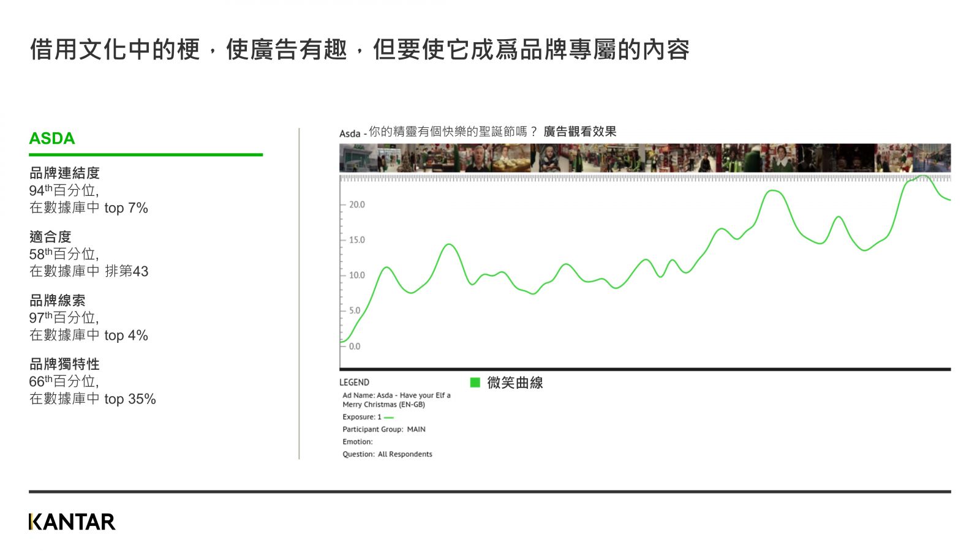Click the Ad Name legend text

(396, 400)
